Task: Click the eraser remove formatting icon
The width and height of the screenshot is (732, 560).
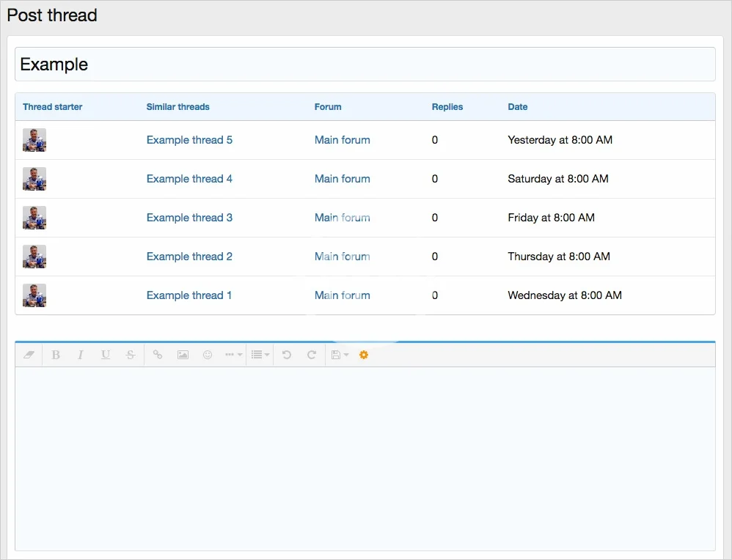Action: [29, 355]
